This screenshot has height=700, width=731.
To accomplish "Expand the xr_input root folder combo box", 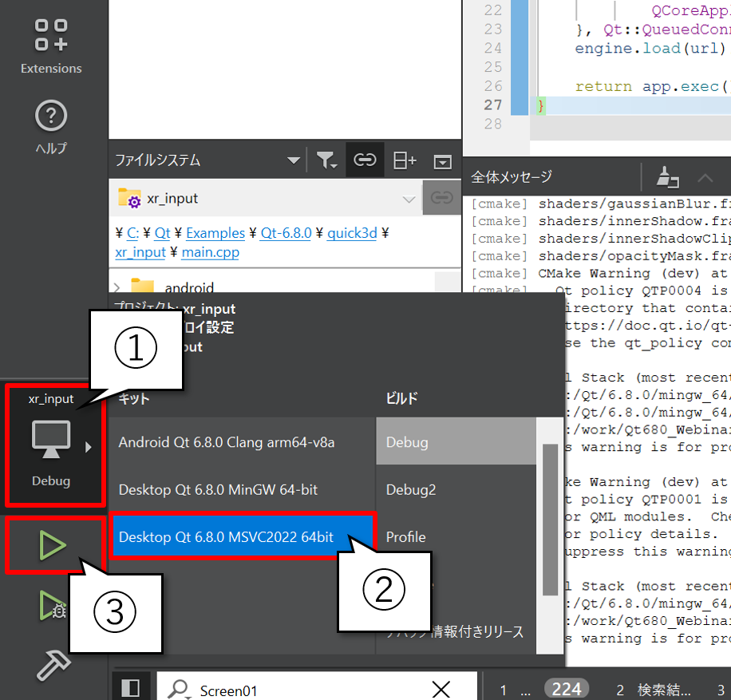I will [x=409, y=199].
